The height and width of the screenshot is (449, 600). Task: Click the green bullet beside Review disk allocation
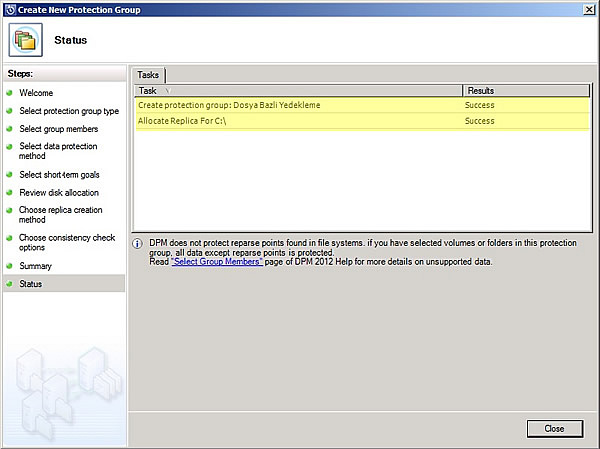pyautogui.click(x=10, y=192)
